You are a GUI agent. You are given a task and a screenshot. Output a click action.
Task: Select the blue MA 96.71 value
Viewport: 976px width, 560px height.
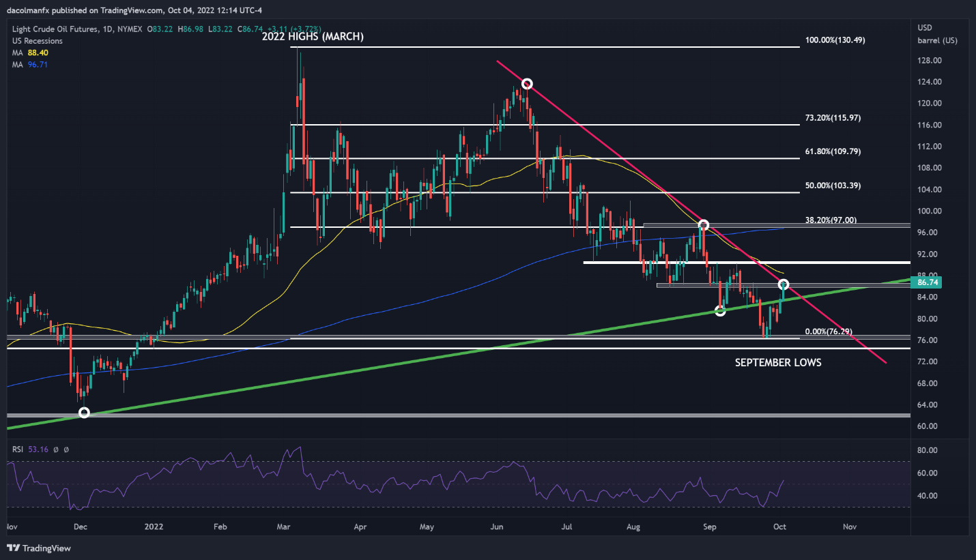coord(38,64)
